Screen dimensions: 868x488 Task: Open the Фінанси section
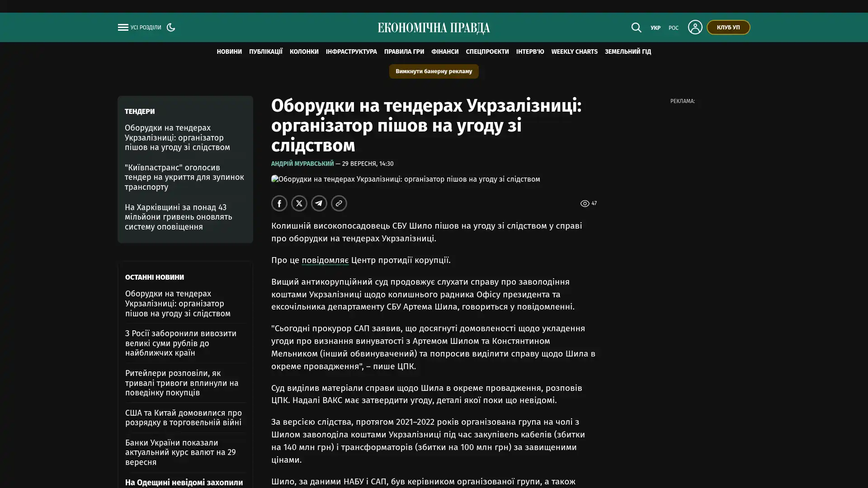pyautogui.click(x=445, y=52)
